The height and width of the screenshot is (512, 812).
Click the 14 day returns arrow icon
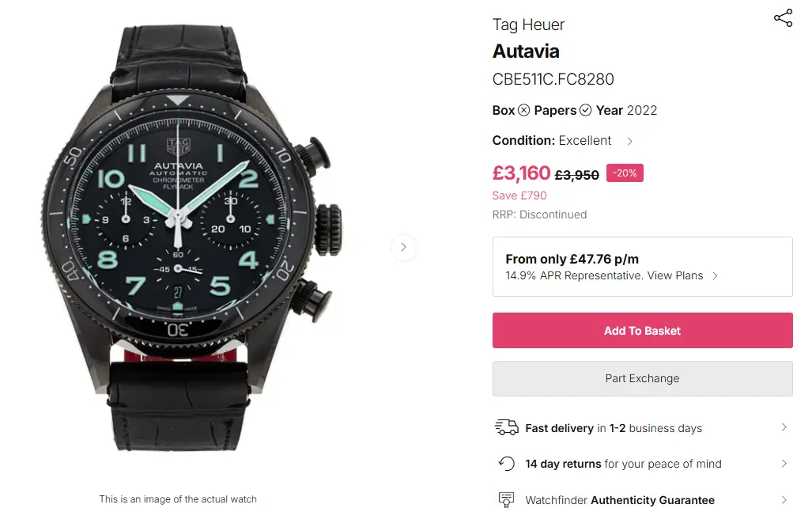coord(506,464)
